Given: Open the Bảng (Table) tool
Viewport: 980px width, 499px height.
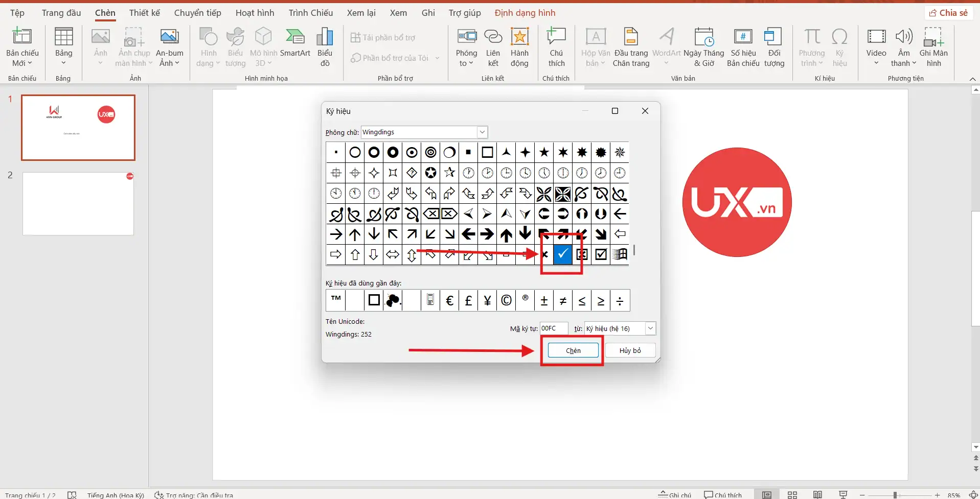Looking at the screenshot, I should (x=63, y=46).
